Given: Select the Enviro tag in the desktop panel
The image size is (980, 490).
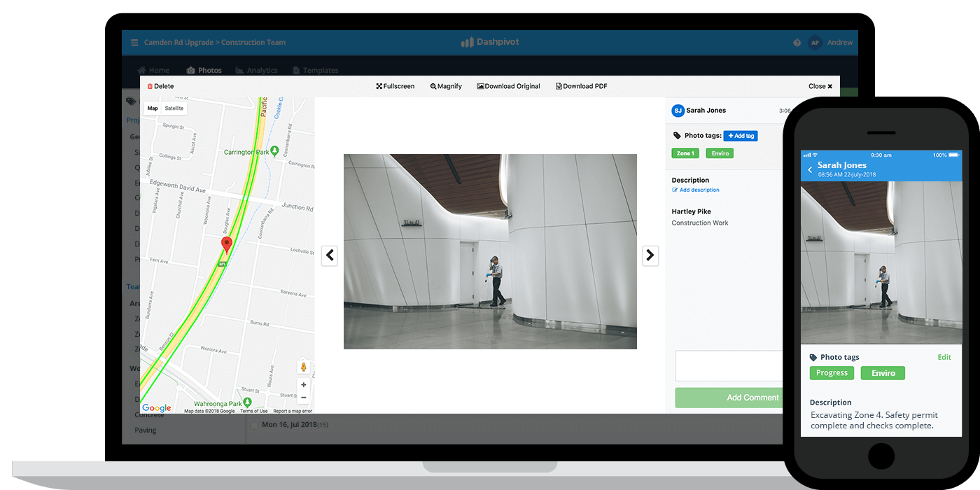Looking at the screenshot, I should 720,153.
